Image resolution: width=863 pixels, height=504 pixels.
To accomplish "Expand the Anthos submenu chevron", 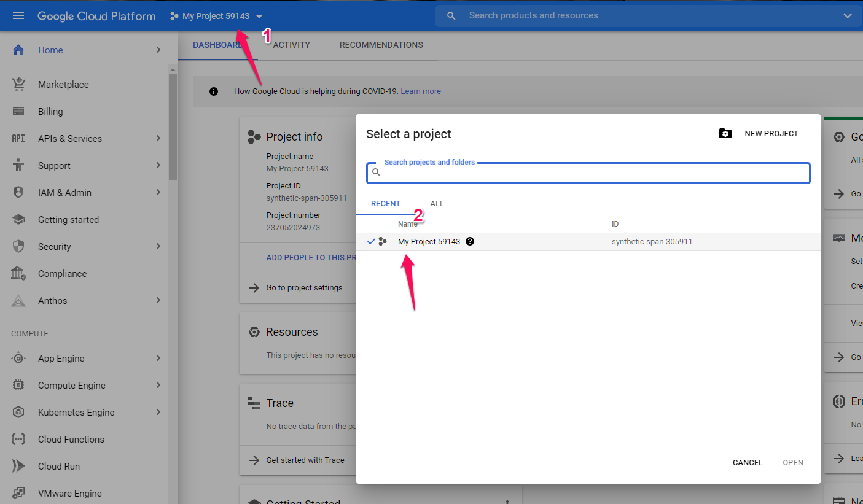I will coord(158,301).
